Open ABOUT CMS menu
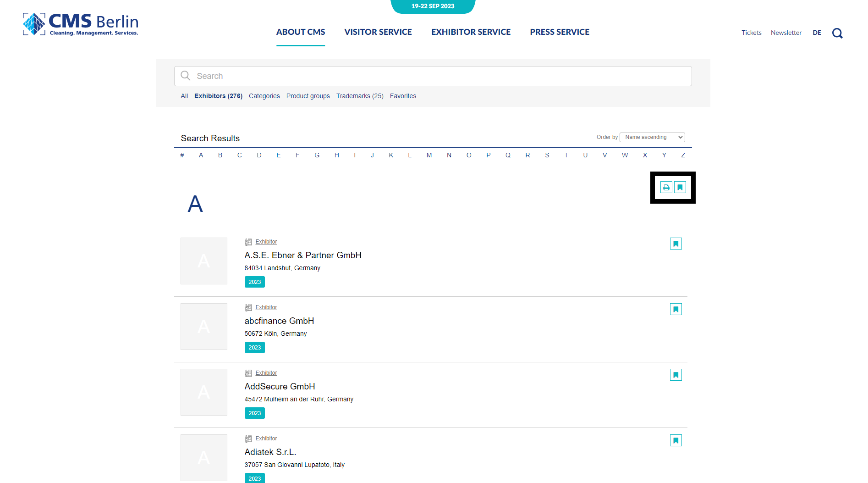868x483 pixels. (301, 32)
